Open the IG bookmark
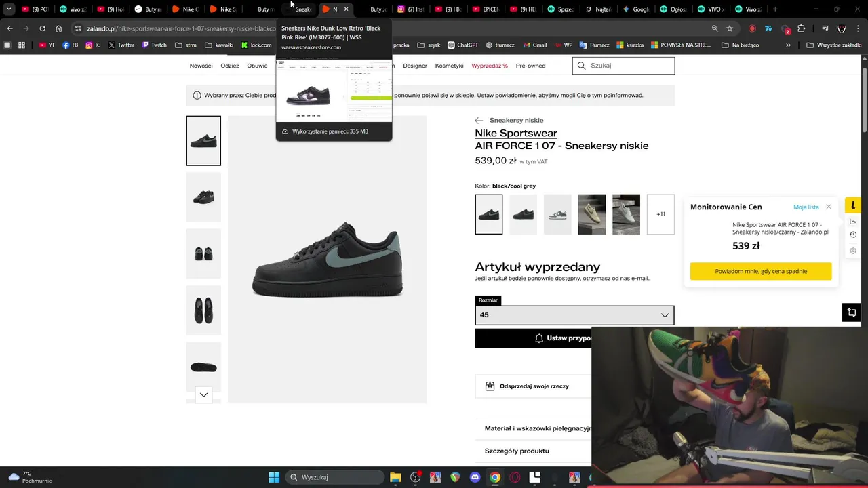This screenshot has height=488, width=868. point(93,45)
